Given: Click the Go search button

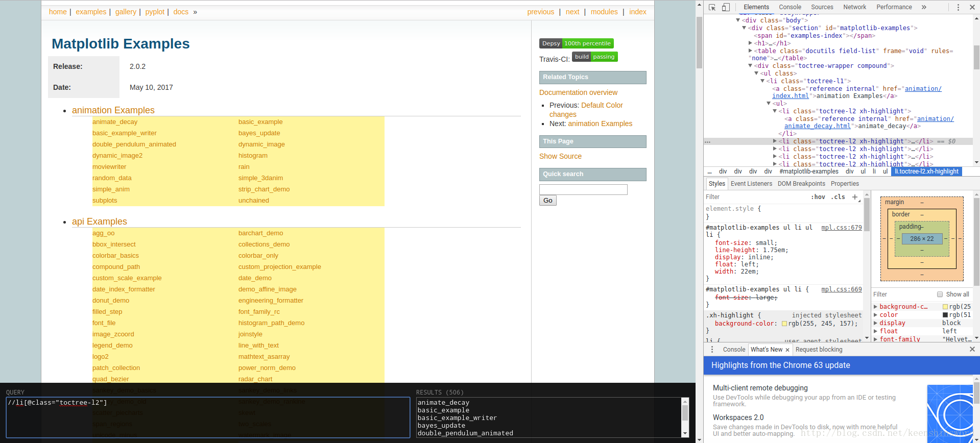Looking at the screenshot, I should [548, 201].
